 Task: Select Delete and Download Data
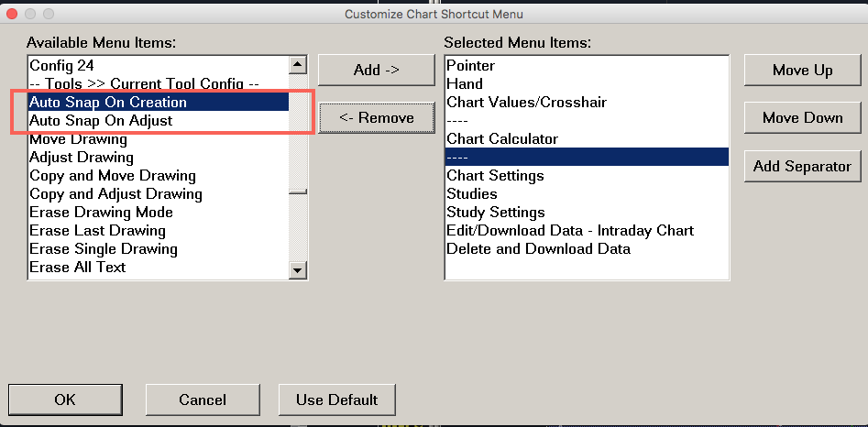tap(587, 248)
